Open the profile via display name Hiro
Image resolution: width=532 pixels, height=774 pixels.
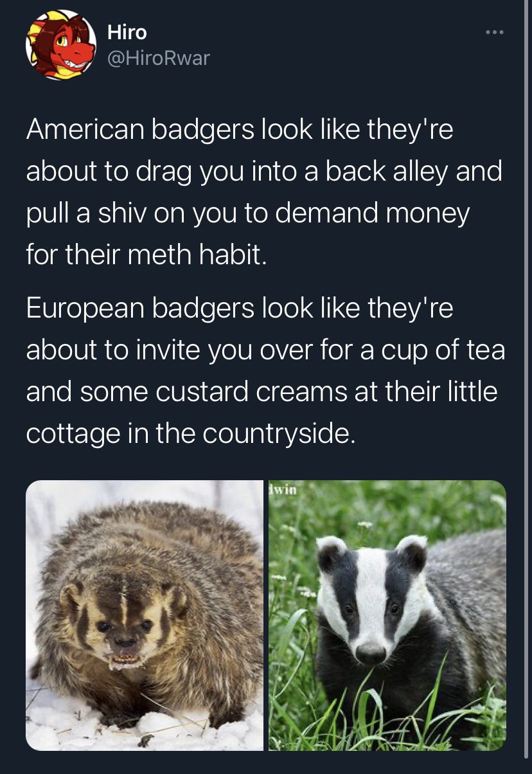coord(127,32)
